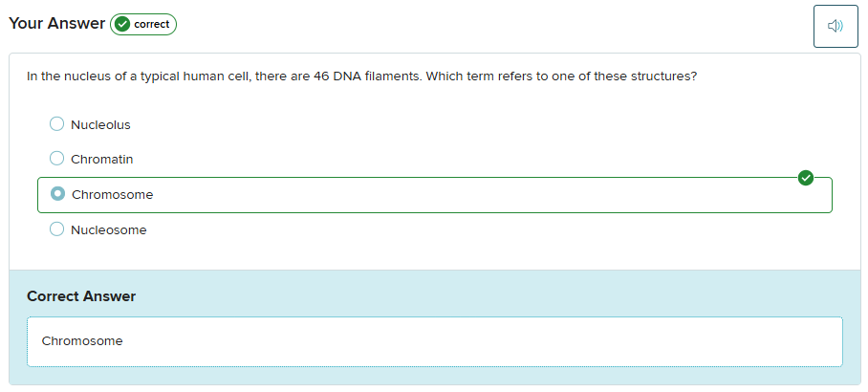
Task: Select the Chromatin radio button
Action: coord(56,159)
